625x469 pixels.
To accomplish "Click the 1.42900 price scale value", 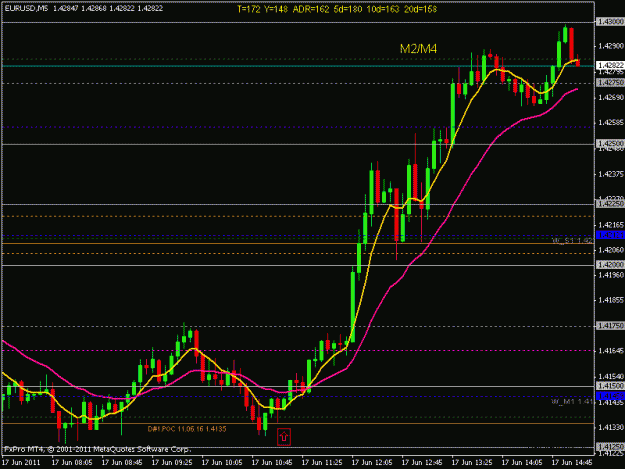I will [610, 46].
